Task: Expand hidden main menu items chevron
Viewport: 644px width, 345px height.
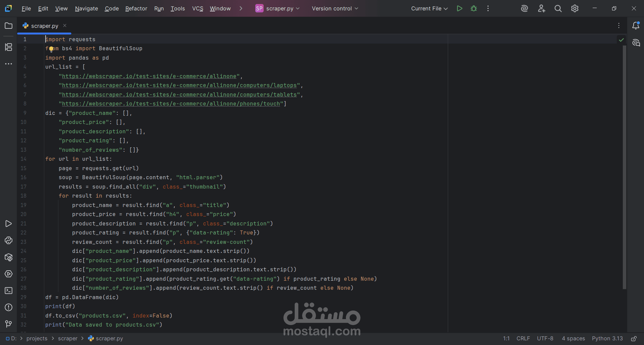Action: coord(241,8)
